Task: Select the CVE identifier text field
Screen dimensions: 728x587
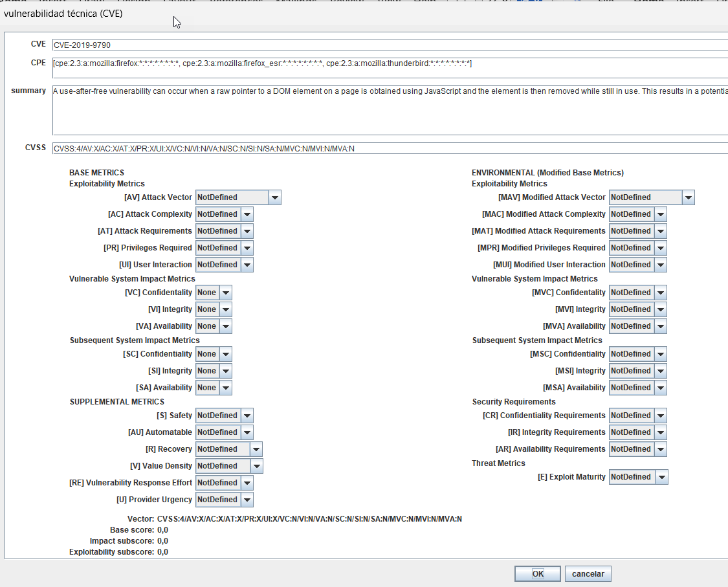Action: click(259, 45)
